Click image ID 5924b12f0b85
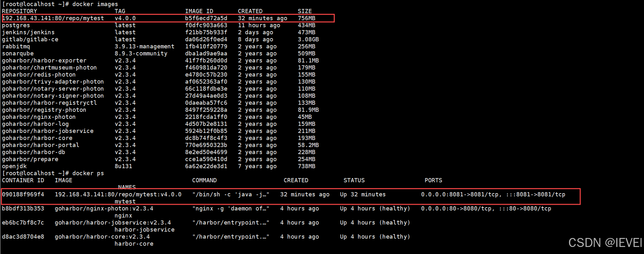The width and height of the screenshot is (644, 254). [x=206, y=131]
